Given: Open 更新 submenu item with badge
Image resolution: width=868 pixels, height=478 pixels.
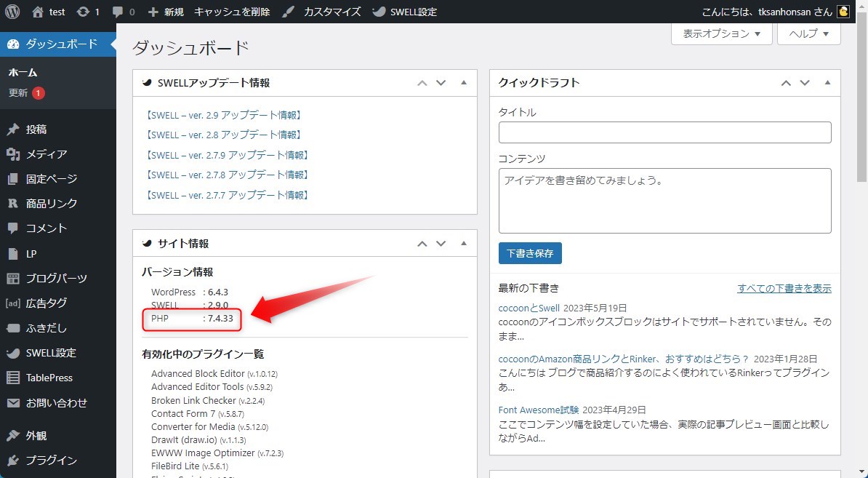Looking at the screenshot, I should pyautogui.click(x=26, y=93).
